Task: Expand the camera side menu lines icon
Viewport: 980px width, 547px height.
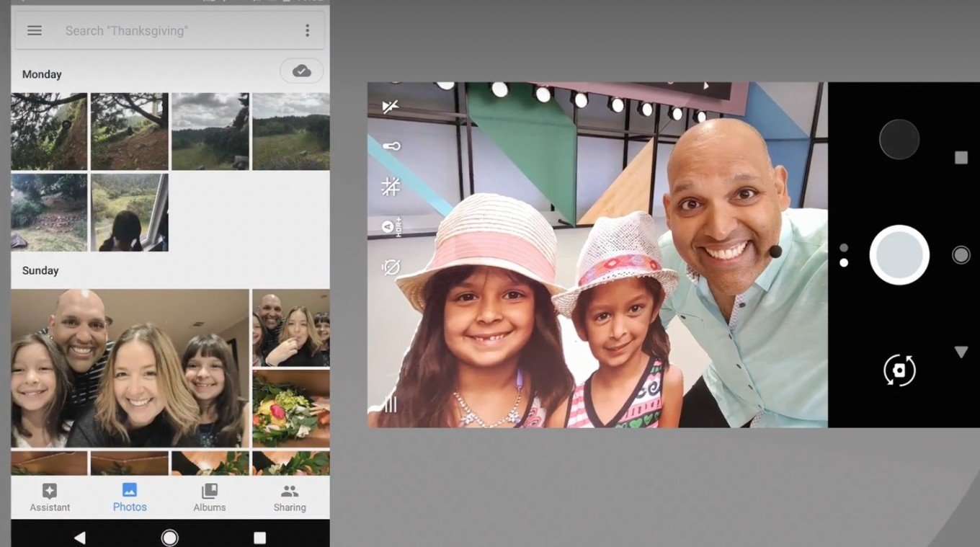Action: [x=390, y=404]
